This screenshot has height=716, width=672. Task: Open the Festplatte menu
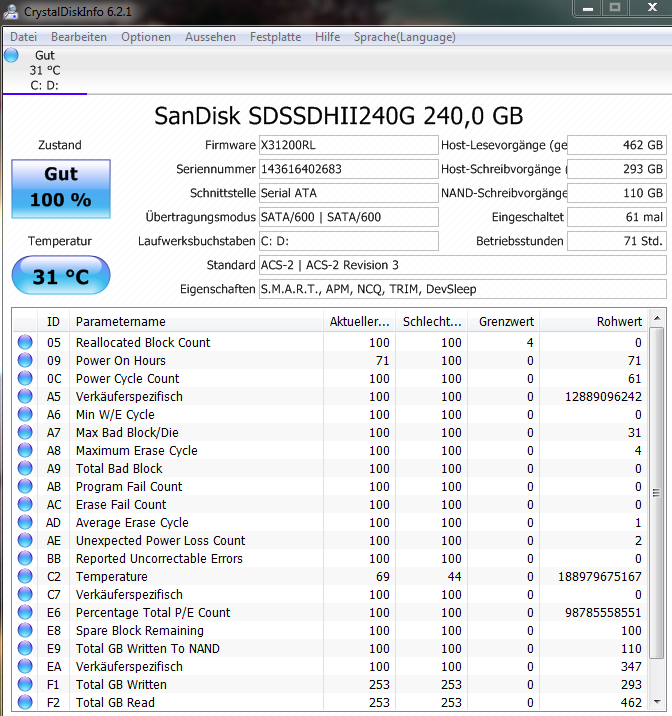tap(275, 37)
